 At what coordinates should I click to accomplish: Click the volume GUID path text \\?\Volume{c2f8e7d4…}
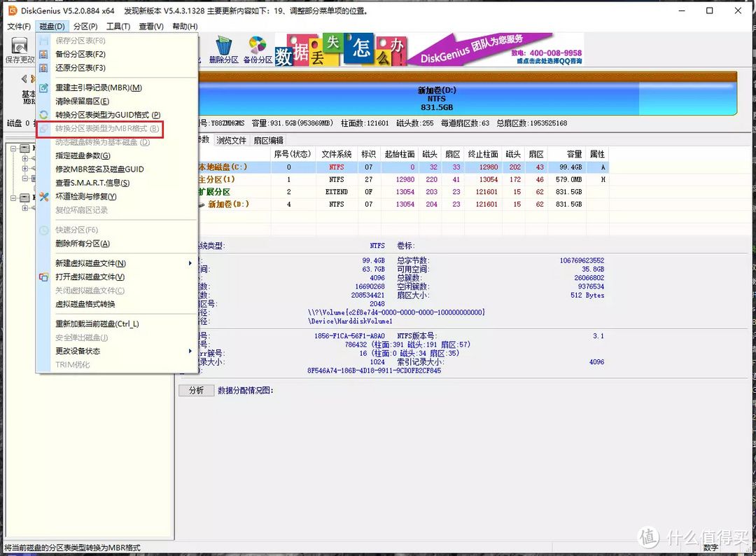396,312
